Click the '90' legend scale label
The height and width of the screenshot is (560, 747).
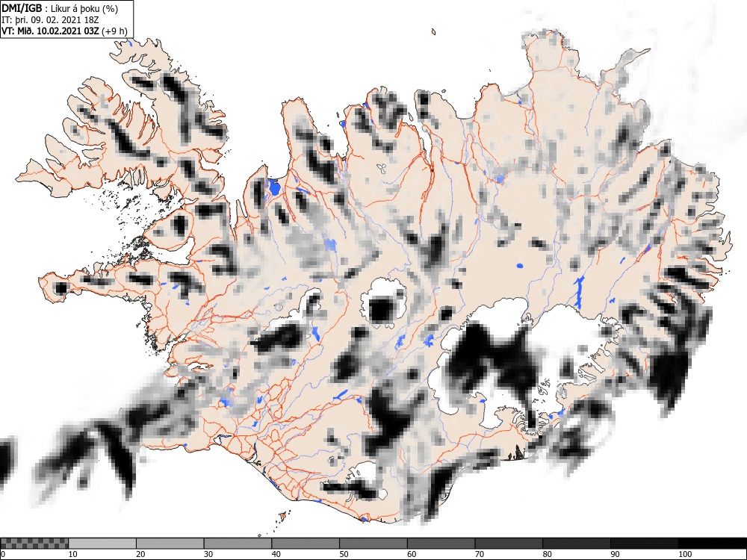(x=615, y=554)
